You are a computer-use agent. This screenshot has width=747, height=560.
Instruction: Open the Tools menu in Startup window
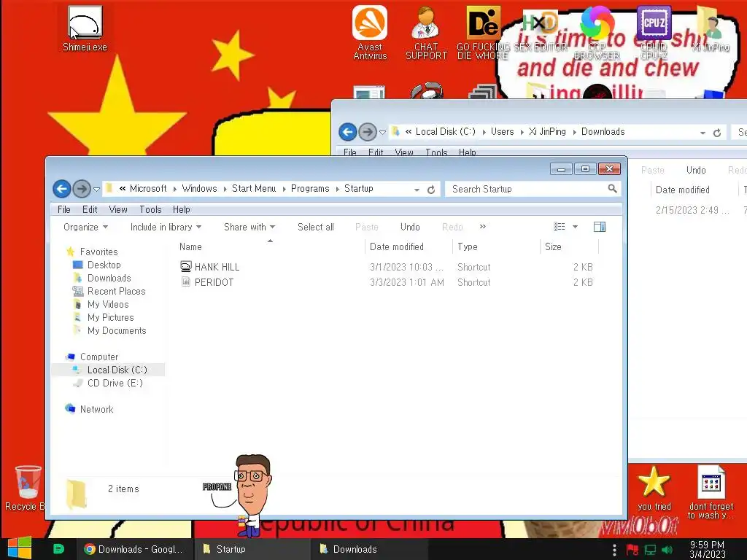click(150, 209)
